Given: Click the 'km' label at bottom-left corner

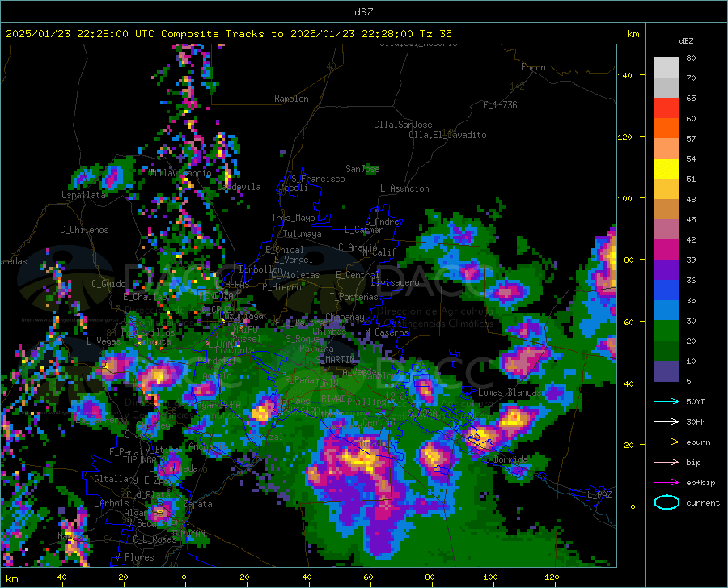Looking at the screenshot, I should click(11, 579).
